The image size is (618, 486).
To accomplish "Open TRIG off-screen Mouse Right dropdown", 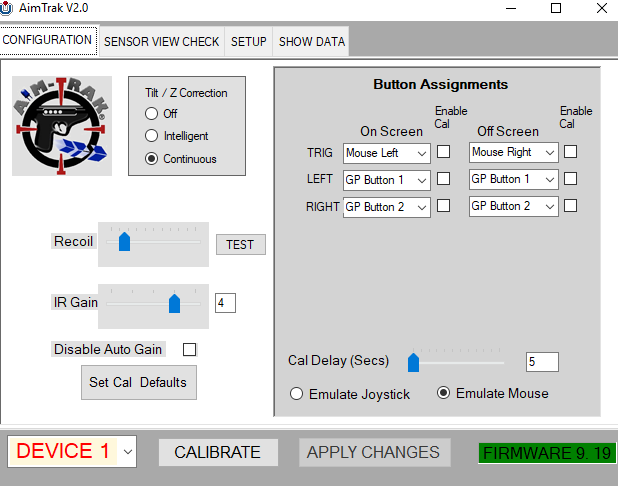I will 514,152.
